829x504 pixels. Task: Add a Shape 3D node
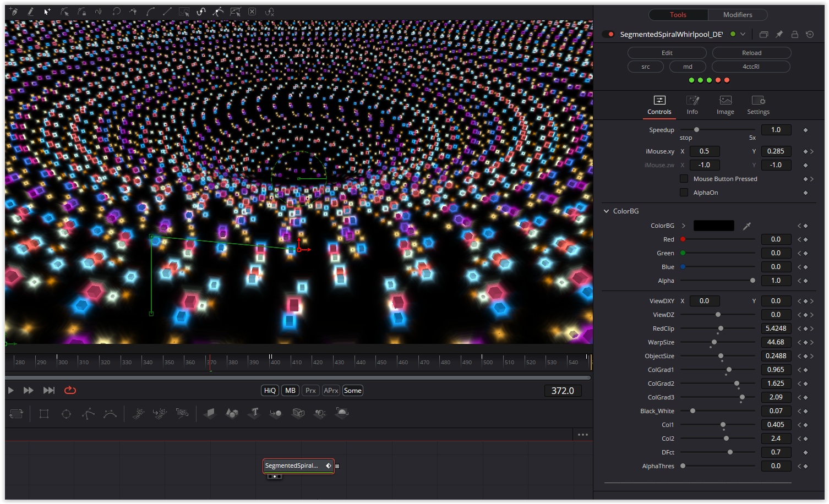point(232,413)
